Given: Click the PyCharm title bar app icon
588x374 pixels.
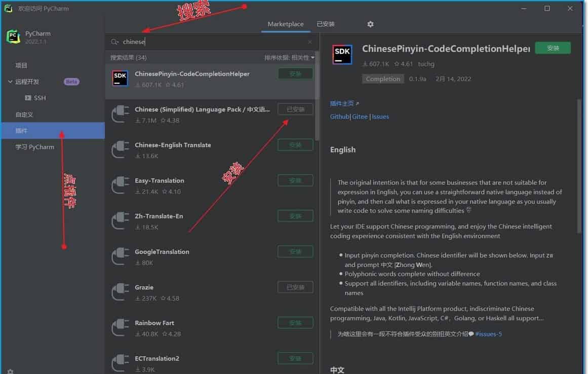Looking at the screenshot, I should pos(8,8).
